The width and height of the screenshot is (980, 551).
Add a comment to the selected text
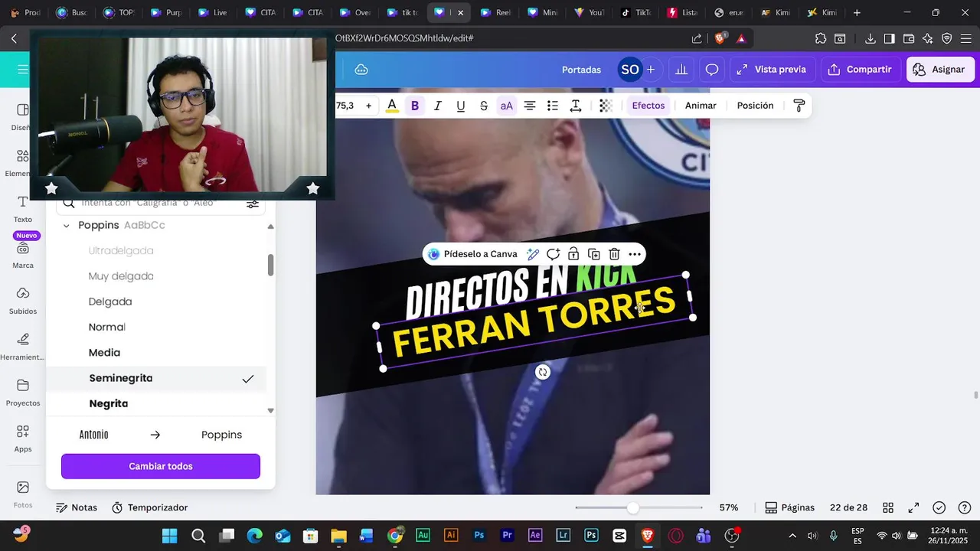click(x=553, y=254)
